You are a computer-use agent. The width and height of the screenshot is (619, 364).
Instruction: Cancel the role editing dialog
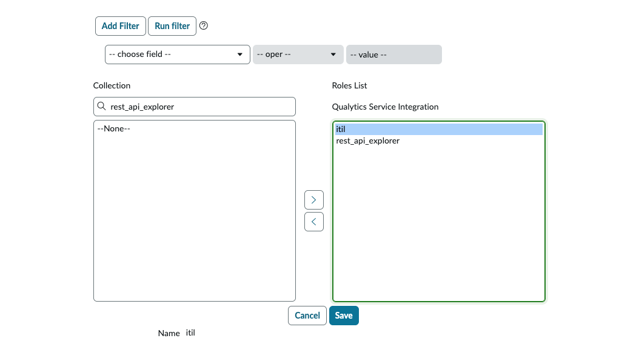click(x=307, y=316)
